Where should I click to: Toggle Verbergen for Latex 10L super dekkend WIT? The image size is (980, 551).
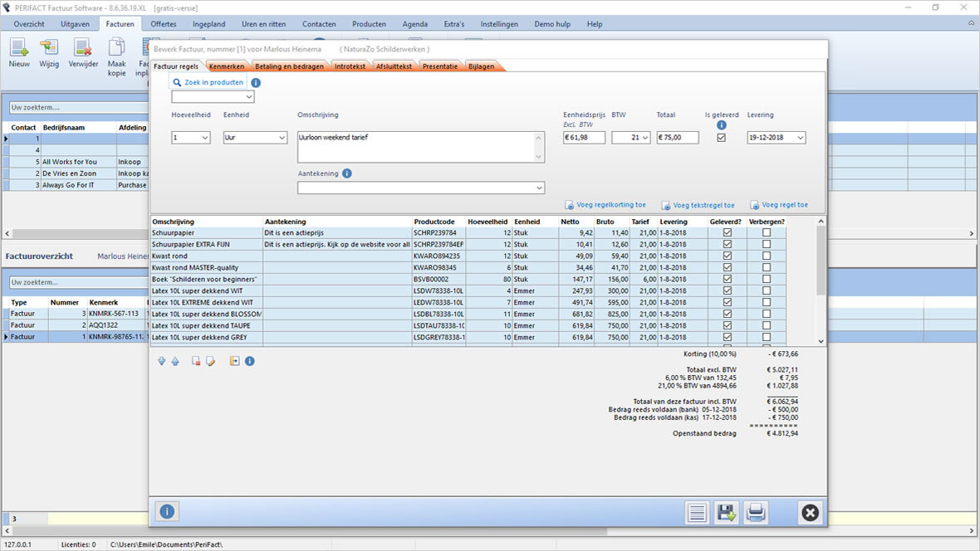(767, 290)
